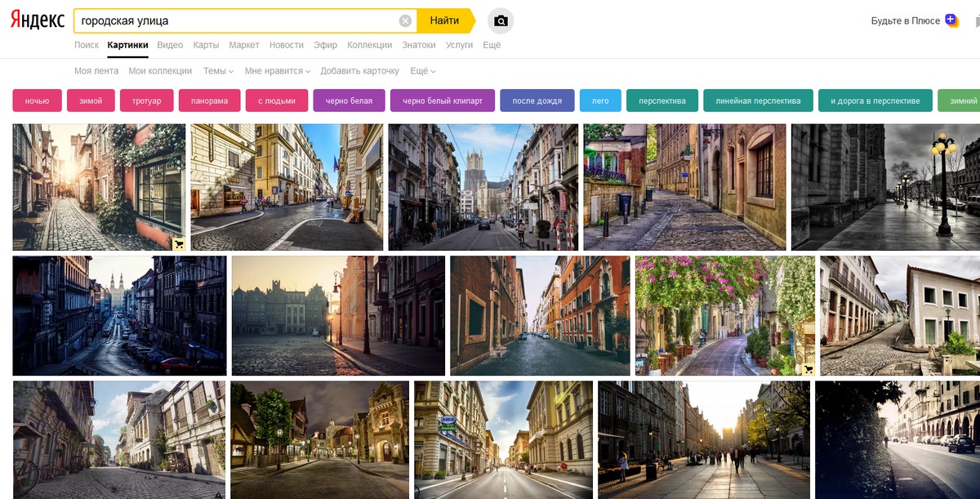This screenshot has height=499, width=980.
Task: Open the sunny cobblestone alley with flower window image
Action: [99, 187]
